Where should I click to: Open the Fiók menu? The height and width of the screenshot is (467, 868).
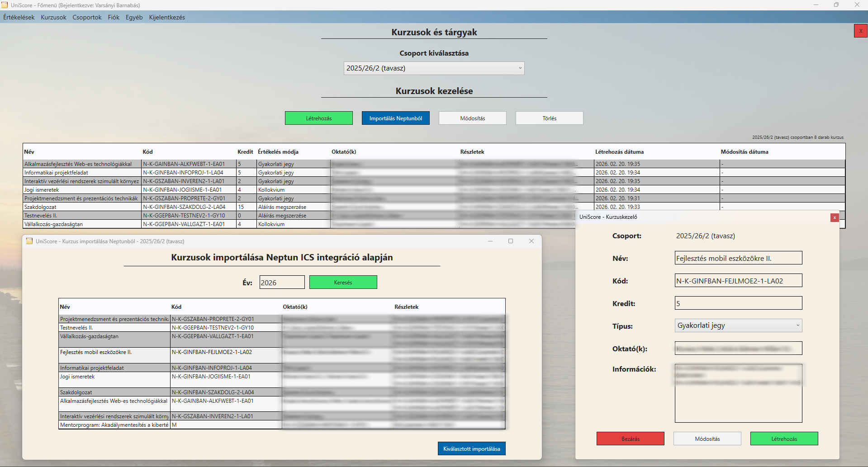113,17
